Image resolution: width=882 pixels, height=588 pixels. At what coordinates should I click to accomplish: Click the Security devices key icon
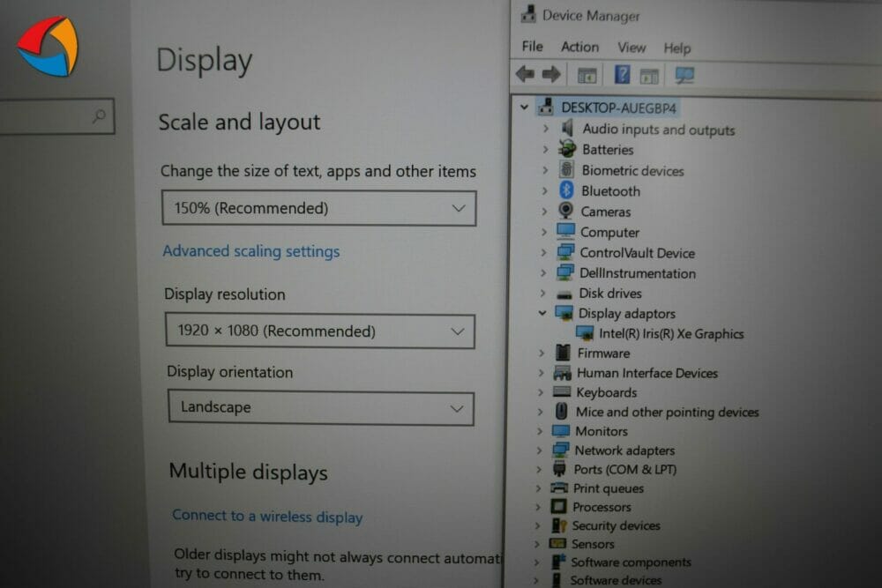pyautogui.click(x=558, y=525)
